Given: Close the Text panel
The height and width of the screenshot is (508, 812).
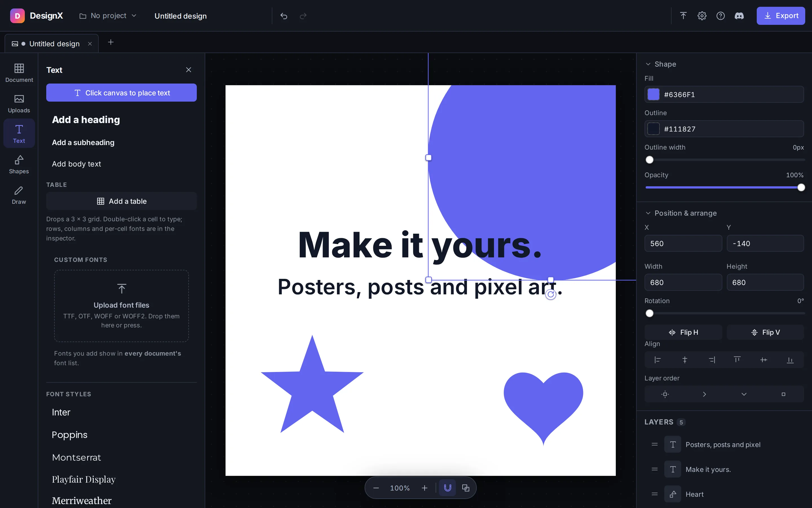Looking at the screenshot, I should [x=189, y=70].
